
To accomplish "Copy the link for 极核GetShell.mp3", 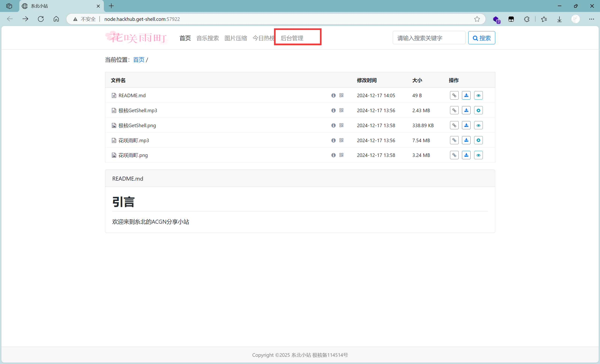I will click(x=454, y=110).
